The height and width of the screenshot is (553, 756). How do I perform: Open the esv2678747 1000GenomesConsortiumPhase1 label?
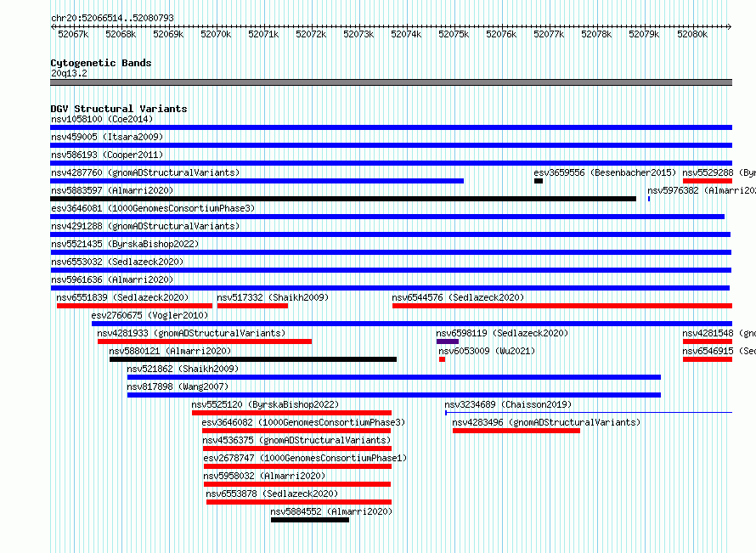point(305,458)
